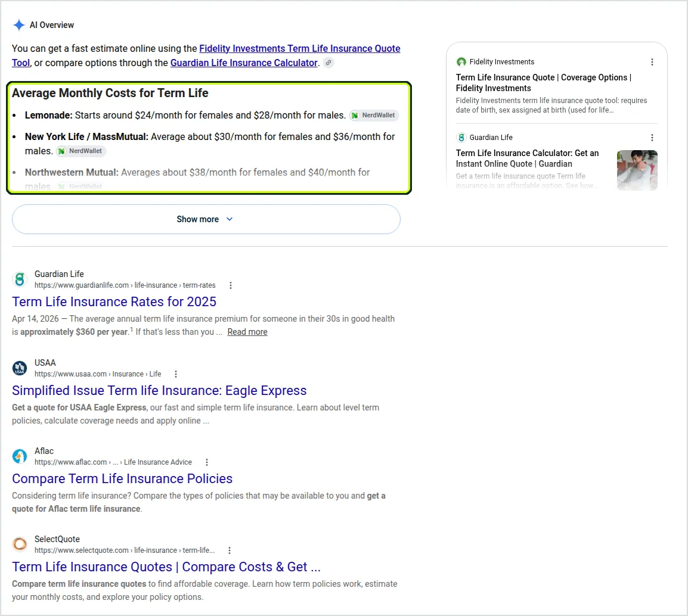
Task: Click the Lemonade bullet text
Action: [x=185, y=116]
